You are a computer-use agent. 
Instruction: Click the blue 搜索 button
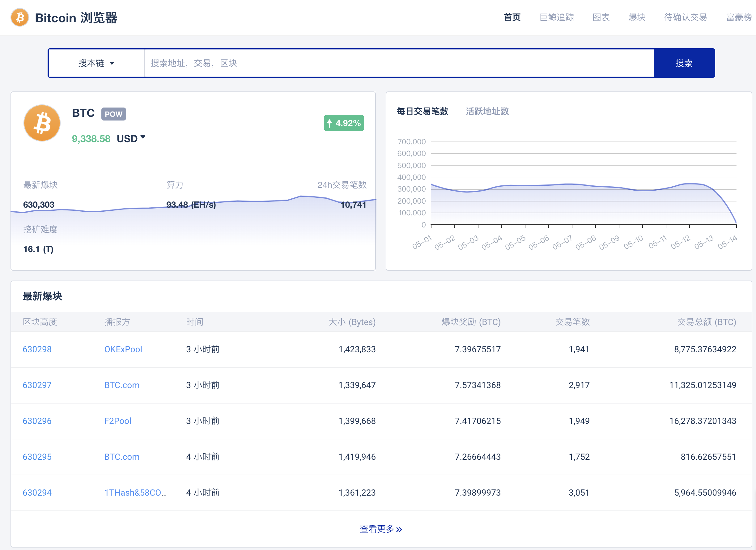(x=684, y=63)
